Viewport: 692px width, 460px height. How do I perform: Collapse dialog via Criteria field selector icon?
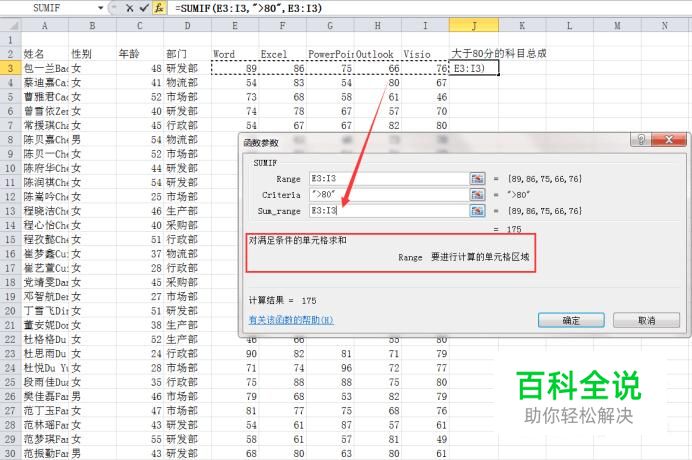[477, 195]
